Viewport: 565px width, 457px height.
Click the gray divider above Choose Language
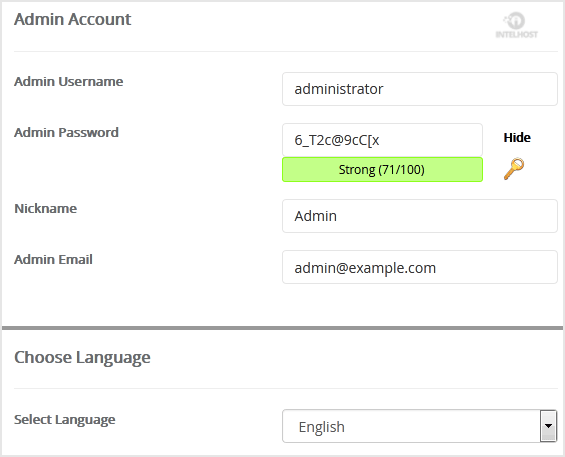(x=282, y=328)
